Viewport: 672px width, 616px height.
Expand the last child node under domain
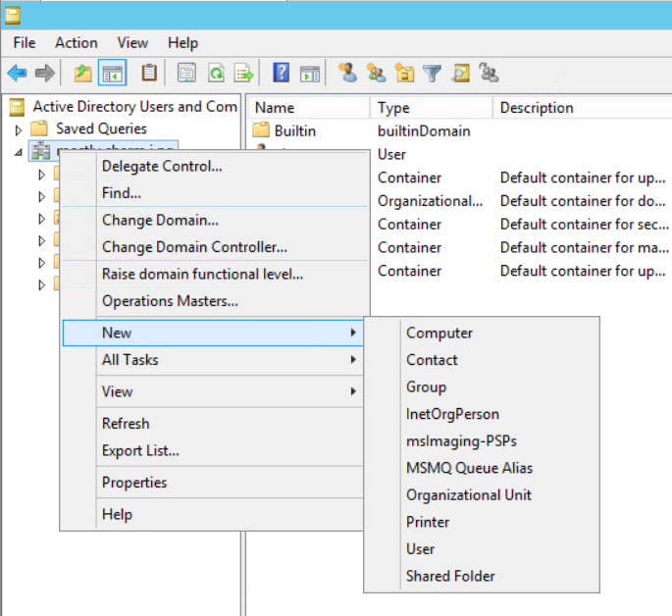41,284
